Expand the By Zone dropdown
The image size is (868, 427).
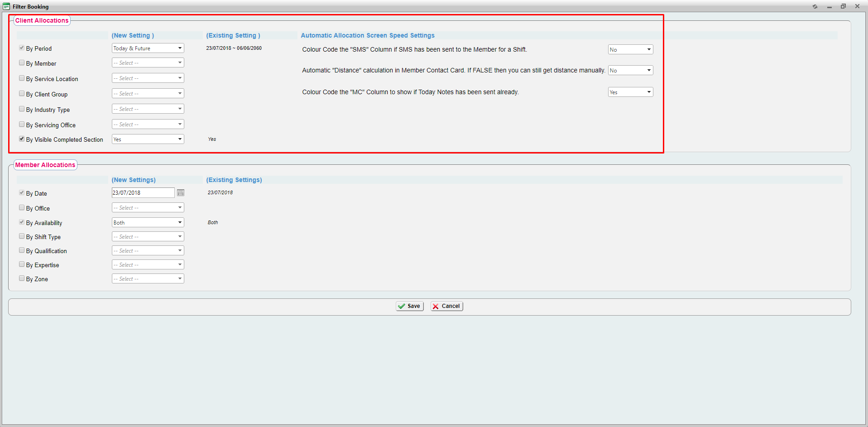pyautogui.click(x=148, y=278)
